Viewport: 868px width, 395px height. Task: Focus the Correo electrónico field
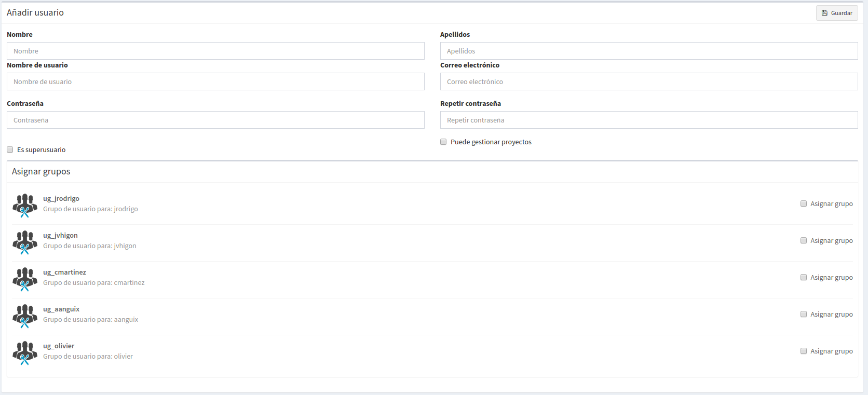[649, 81]
